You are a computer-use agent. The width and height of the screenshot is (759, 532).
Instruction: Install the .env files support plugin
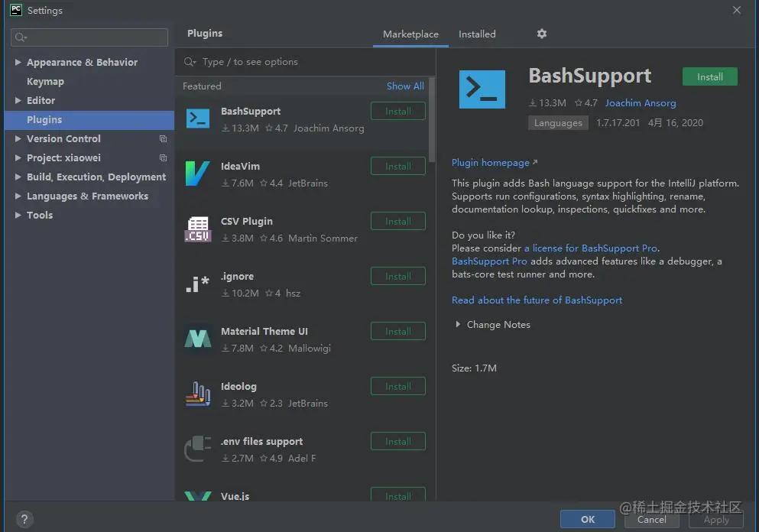[x=398, y=442]
